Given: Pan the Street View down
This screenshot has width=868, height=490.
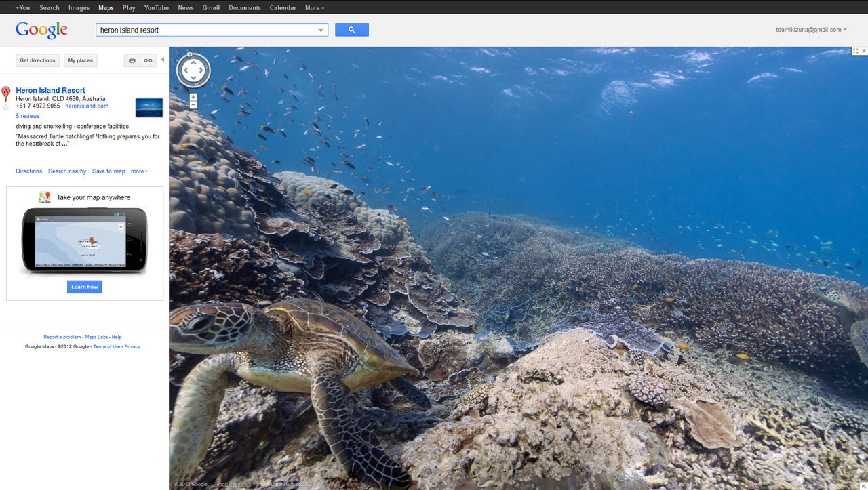Looking at the screenshot, I should [193, 78].
